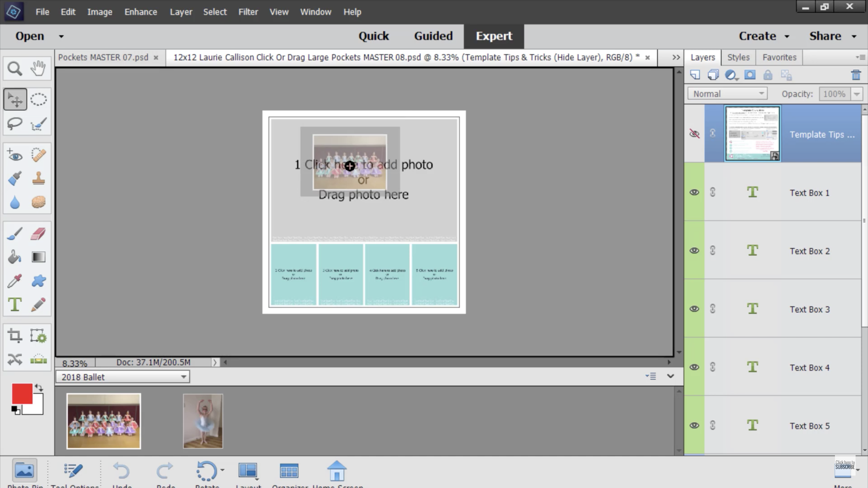Open the Filter menu
The height and width of the screenshot is (488, 868).
(x=248, y=12)
